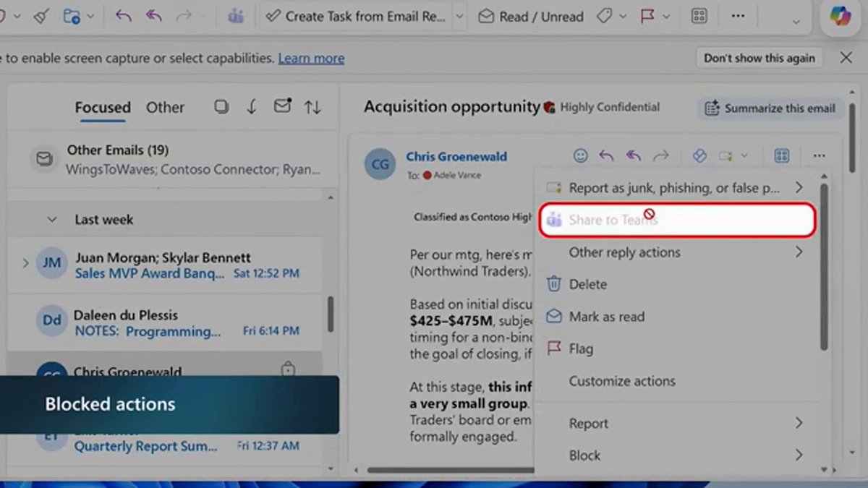Open the toolbar Flag dropdown

666,17
